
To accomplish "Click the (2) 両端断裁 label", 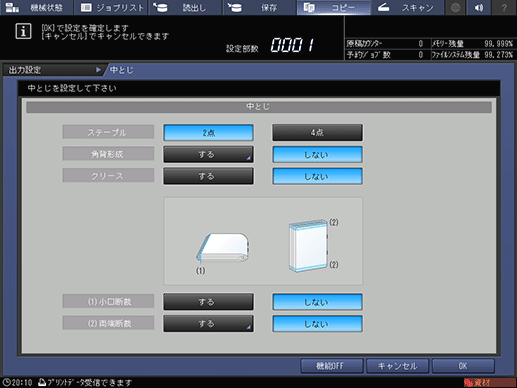I will click(108, 323).
